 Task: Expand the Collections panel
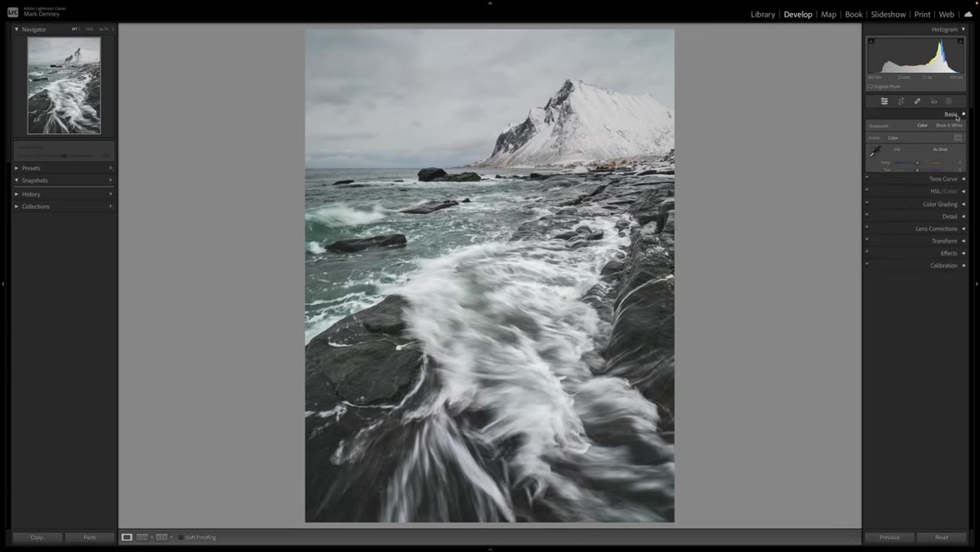click(16, 207)
